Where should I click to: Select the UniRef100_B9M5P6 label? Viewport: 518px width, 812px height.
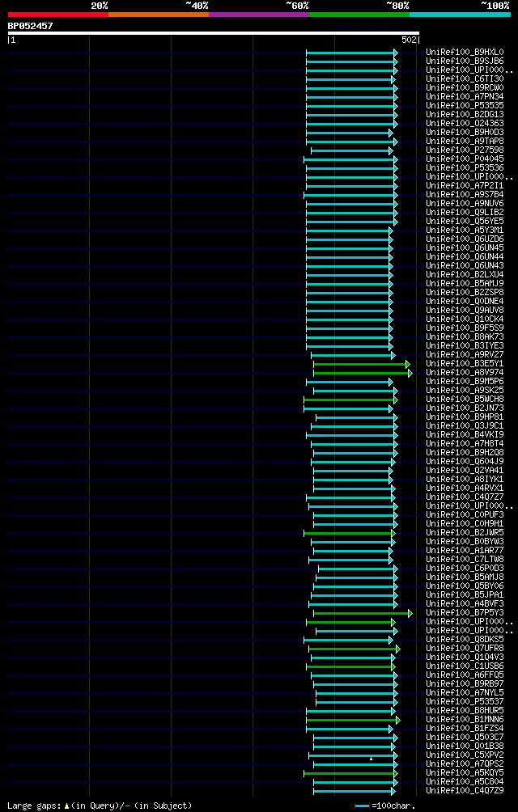coord(465,381)
